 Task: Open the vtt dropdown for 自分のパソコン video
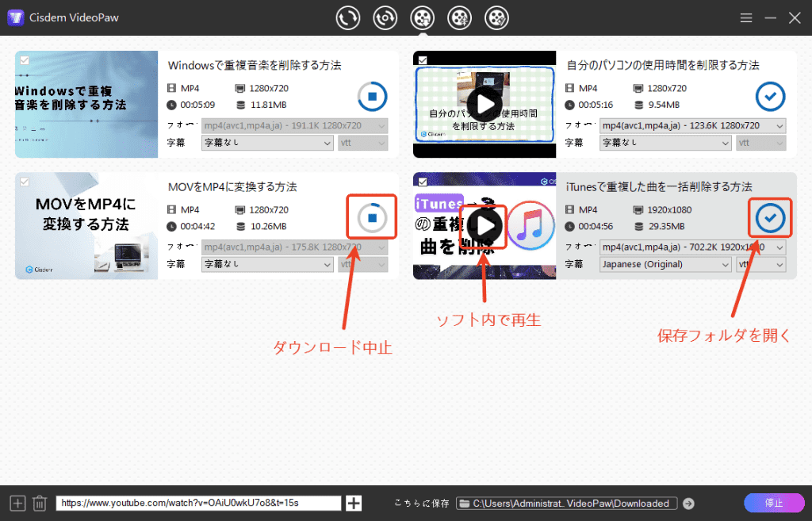760,143
